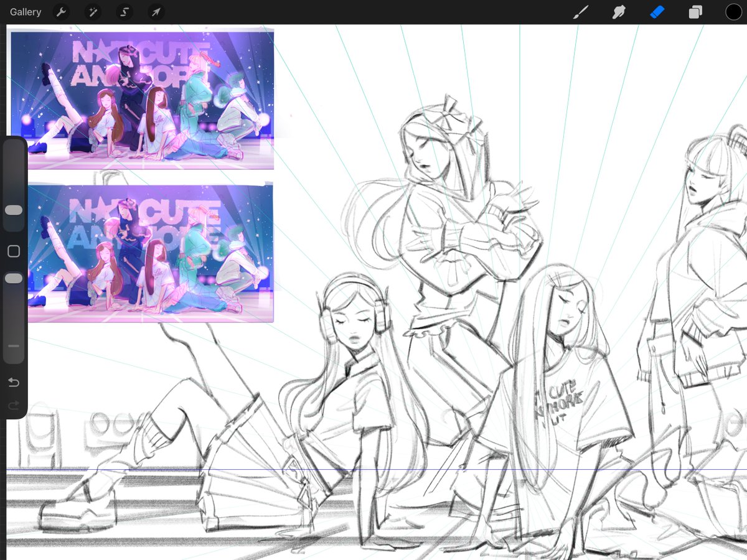Undo the last stroke
The height and width of the screenshot is (560, 747).
(x=14, y=382)
